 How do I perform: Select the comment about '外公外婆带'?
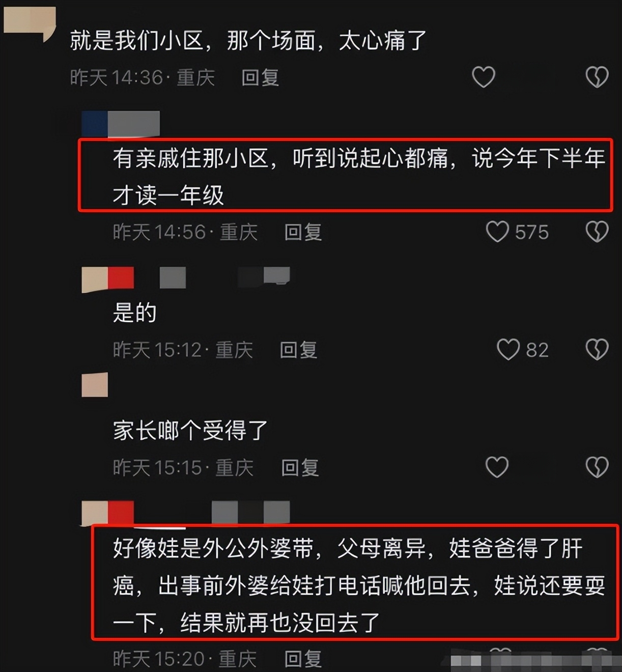click(358, 585)
